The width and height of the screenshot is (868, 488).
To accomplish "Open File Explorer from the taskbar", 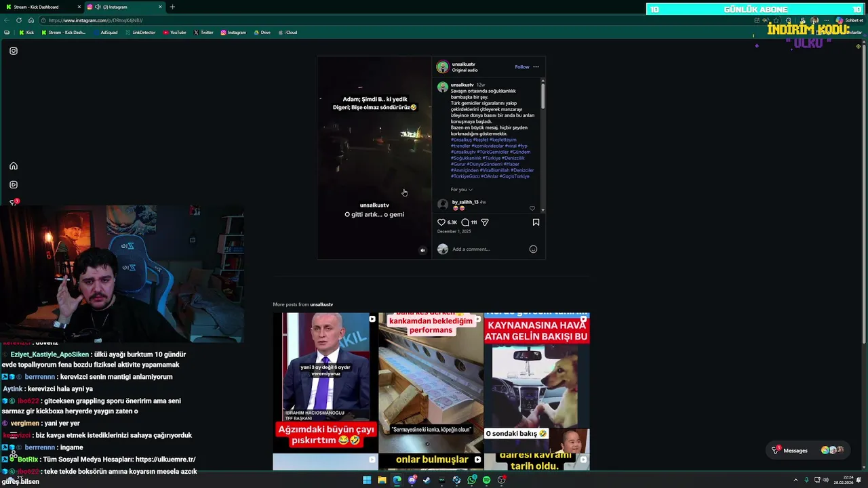I will point(382,480).
